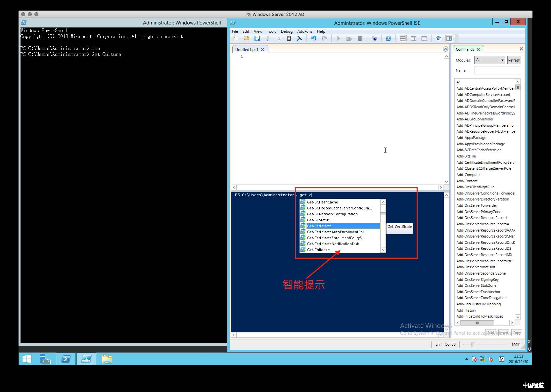Click the Copy icon in ISE toolbar
Screen dimensions: 551x392
click(278, 38)
